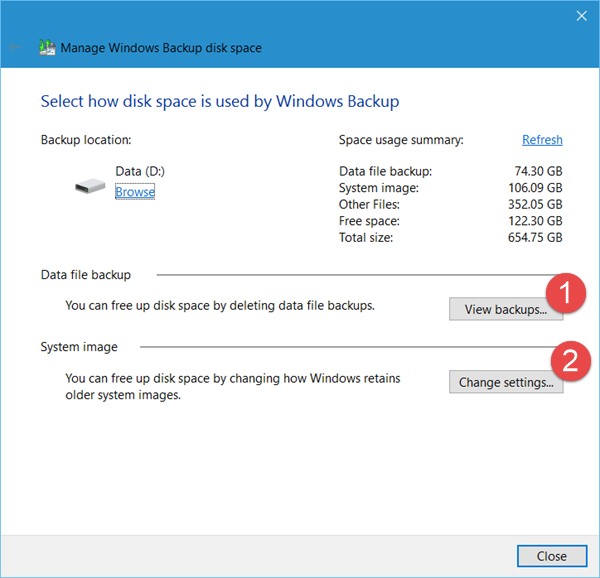The image size is (600, 578).
Task: Click the Other Files 352.05 GB value
Action: click(535, 204)
